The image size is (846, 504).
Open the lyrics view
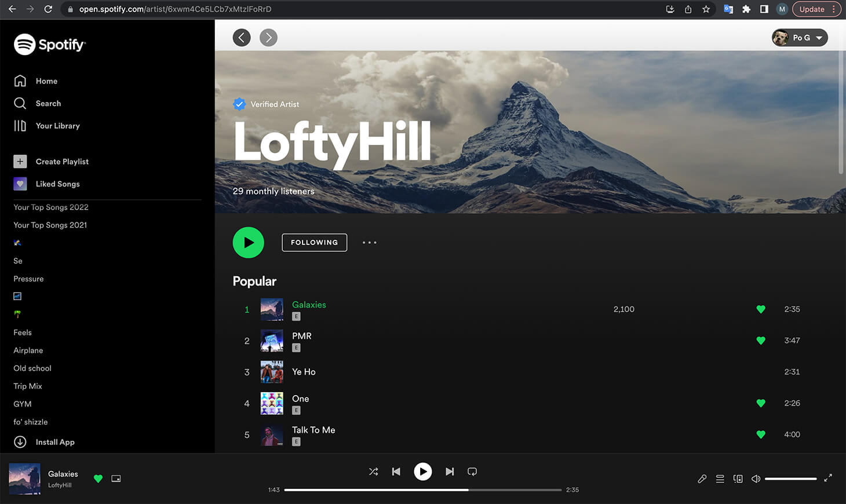pos(702,479)
